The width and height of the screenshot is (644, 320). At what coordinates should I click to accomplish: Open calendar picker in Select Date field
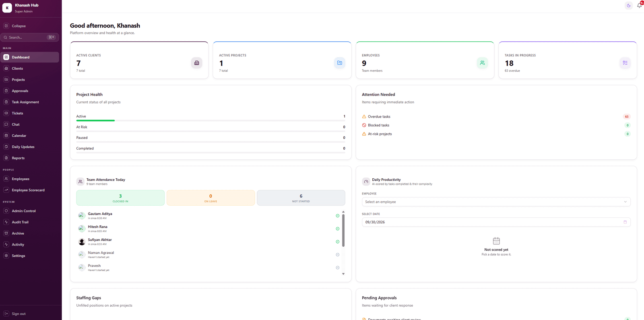pyautogui.click(x=625, y=222)
